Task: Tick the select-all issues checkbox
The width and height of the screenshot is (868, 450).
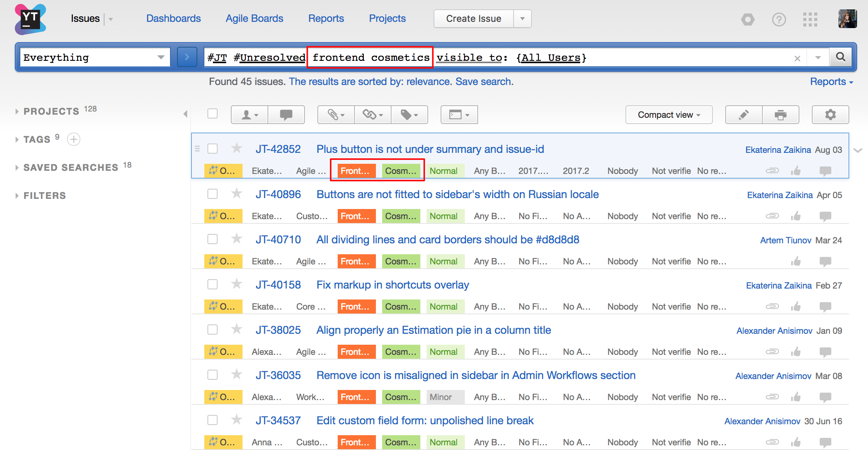Action: pos(213,113)
